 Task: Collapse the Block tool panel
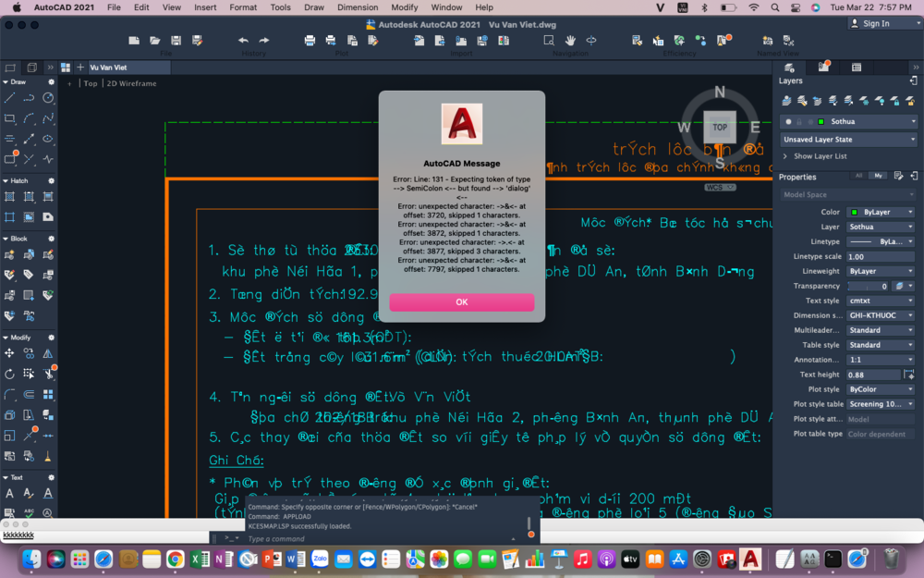(x=6, y=239)
